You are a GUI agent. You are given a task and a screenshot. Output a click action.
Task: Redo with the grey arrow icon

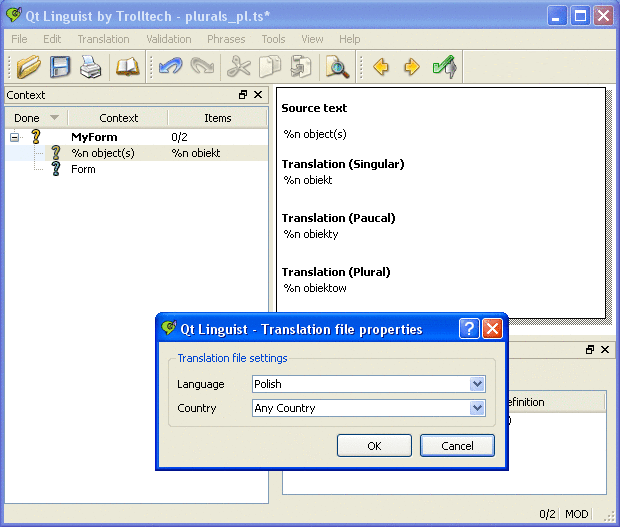coord(202,66)
